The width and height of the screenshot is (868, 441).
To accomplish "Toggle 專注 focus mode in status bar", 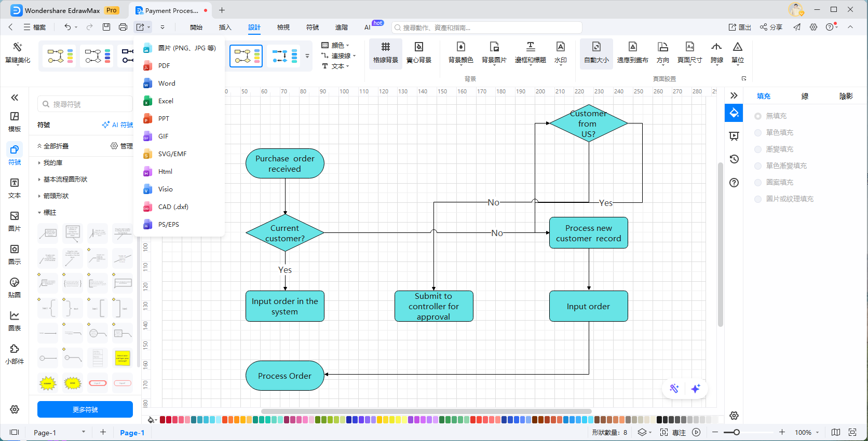I will pyautogui.click(x=673, y=432).
